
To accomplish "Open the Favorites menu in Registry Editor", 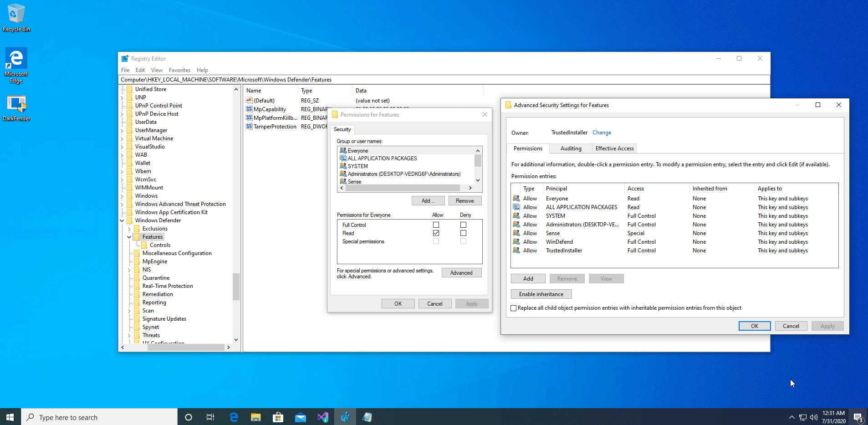I will 179,70.
